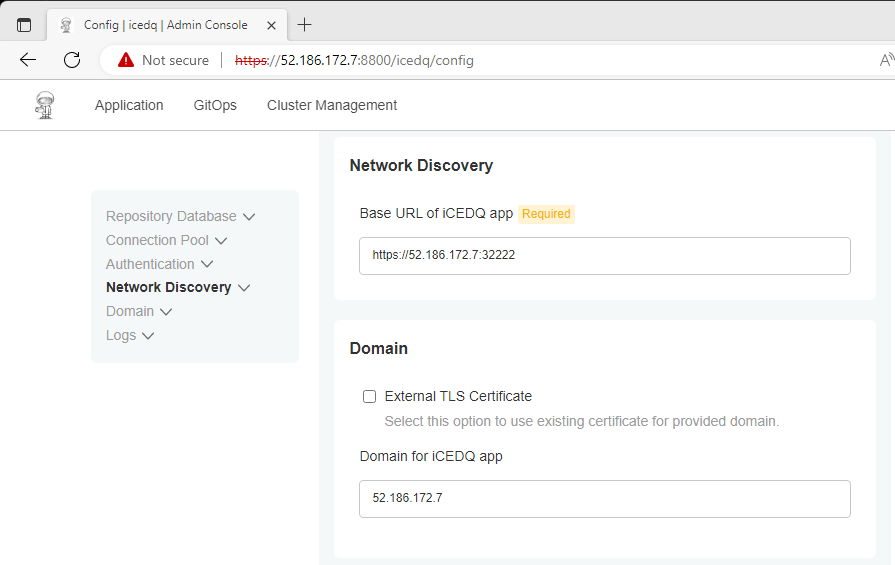Click the browser back arrow
Viewport: 895px width, 565px height.
click(x=27, y=60)
